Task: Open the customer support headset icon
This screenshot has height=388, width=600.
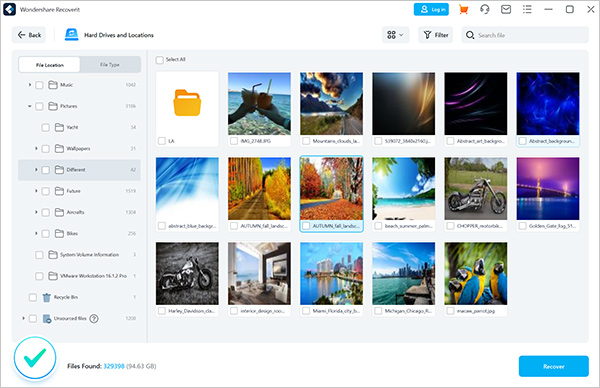Action: (485, 10)
